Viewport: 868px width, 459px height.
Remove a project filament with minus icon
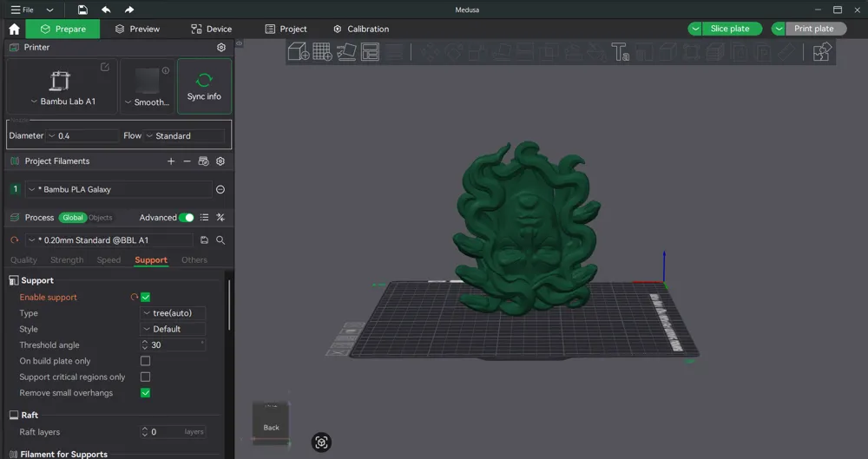[x=187, y=161]
